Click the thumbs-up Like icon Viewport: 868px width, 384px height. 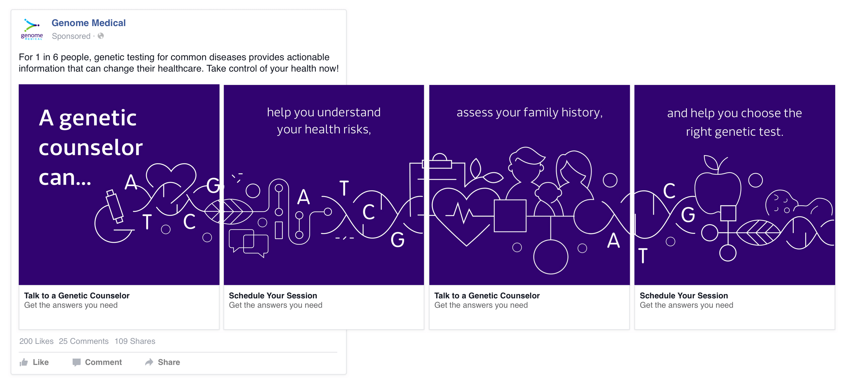tap(23, 362)
